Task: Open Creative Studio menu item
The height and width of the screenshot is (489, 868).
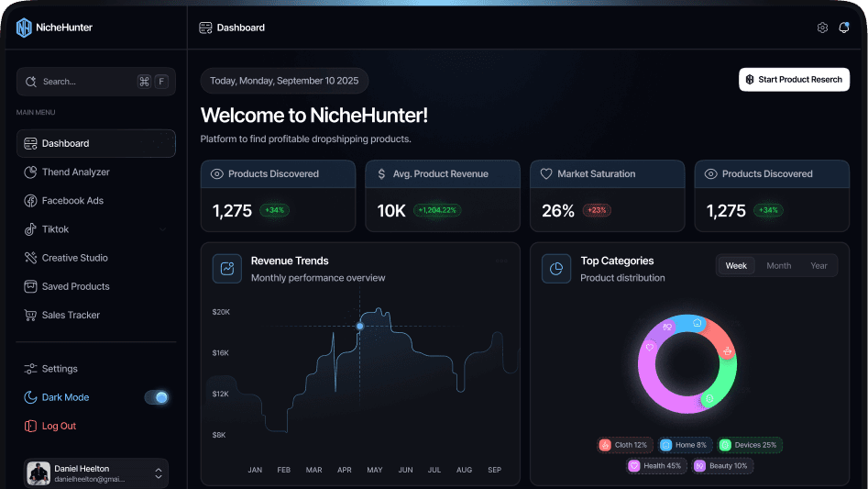Action: [95, 258]
